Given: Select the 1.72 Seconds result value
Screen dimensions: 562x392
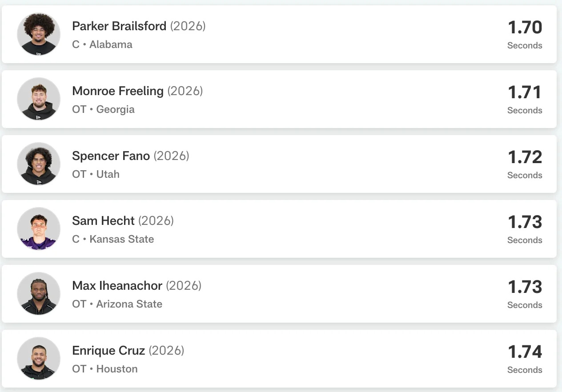Looking at the screenshot, I should tap(525, 158).
